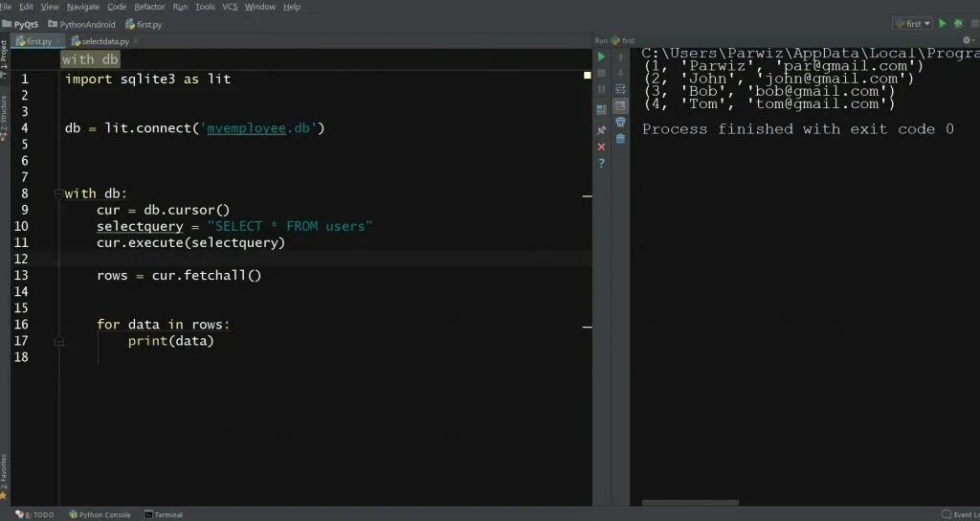
Task: Click the Tom output row in console
Action: click(769, 103)
